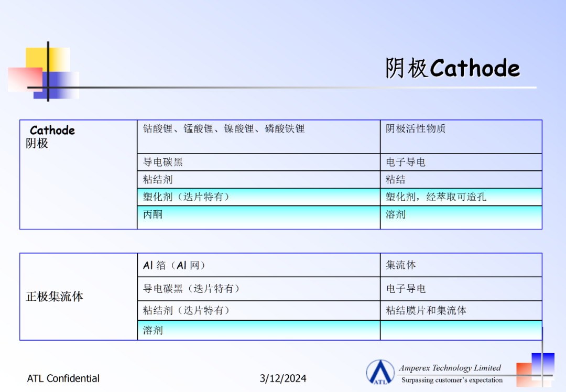Click the slide title 阴极Cathode
The width and height of the screenshot is (566, 392).
point(452,68)
